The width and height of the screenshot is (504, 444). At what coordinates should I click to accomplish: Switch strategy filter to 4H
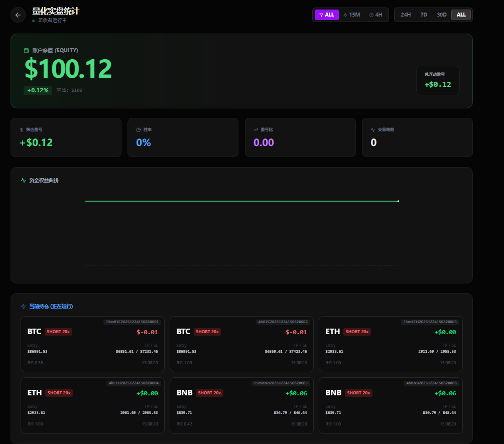pos(376,15)
